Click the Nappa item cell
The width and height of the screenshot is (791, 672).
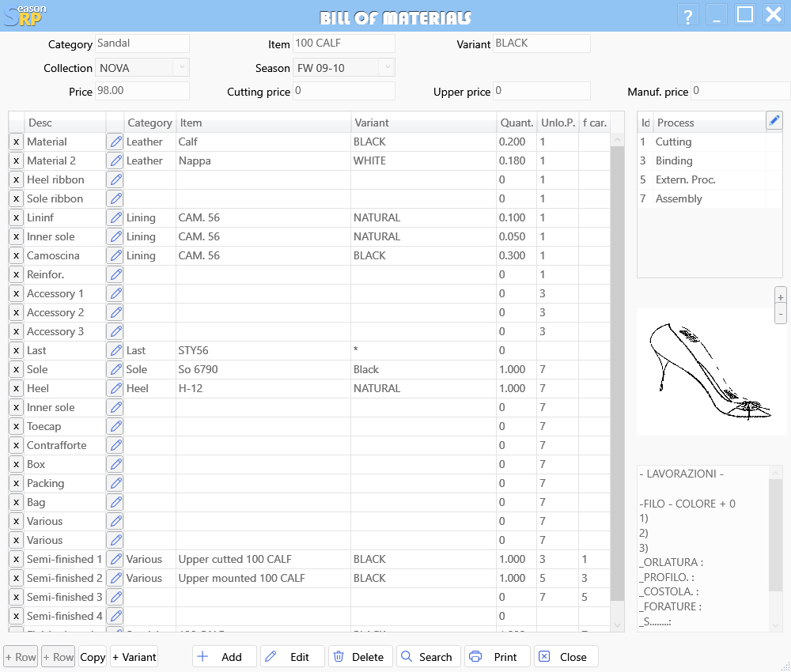263,160
